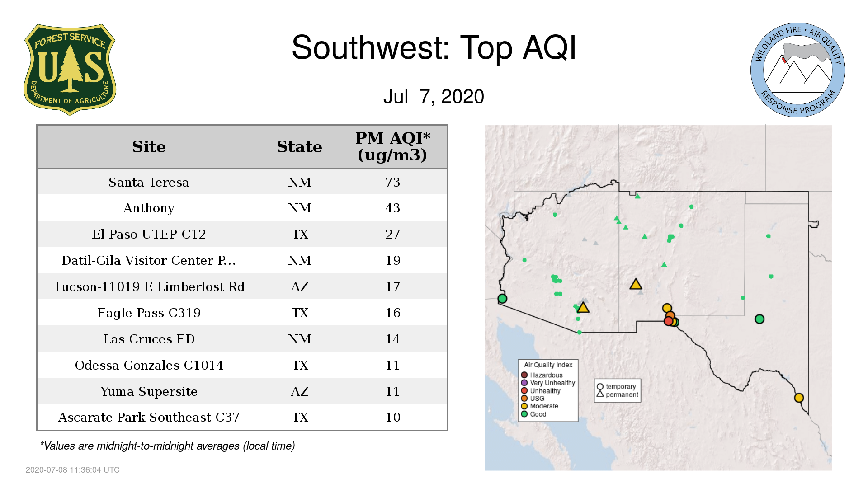The width and height of the screenshot is (868, 488).
Task: Click the Wildland Fire Air Quality Response Program logo
Action: tap(798, 70)
